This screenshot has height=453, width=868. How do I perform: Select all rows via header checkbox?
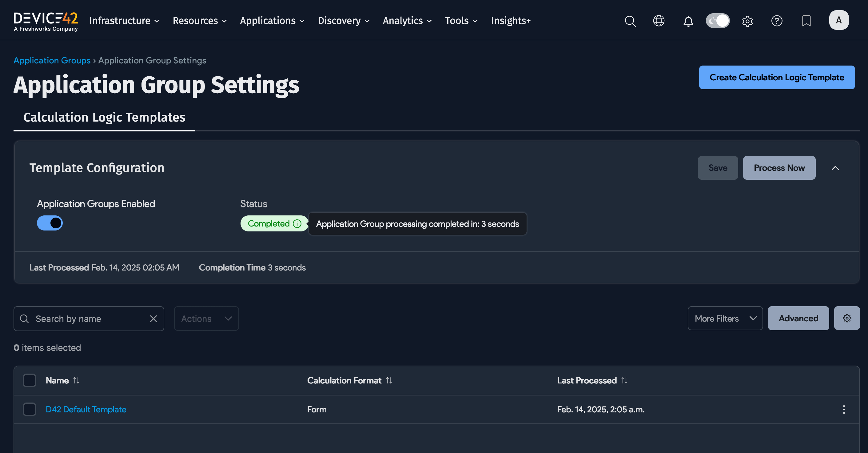(x=29, y=380)
